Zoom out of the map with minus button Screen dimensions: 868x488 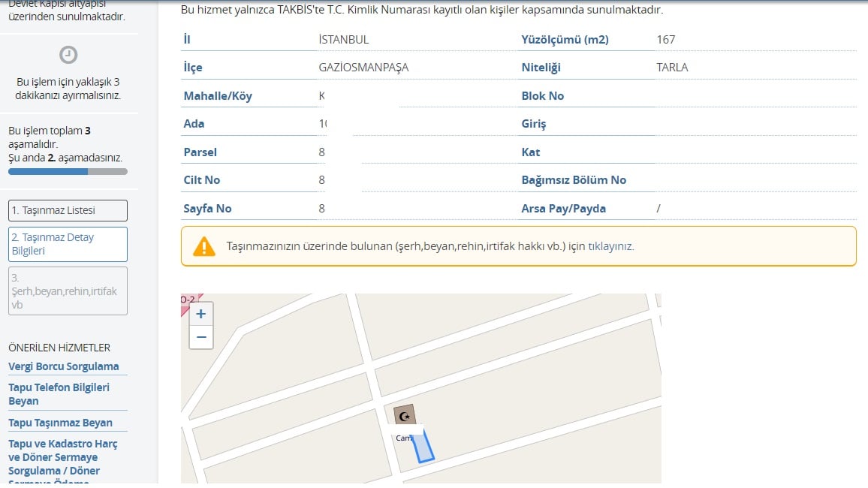pos(201,338)
